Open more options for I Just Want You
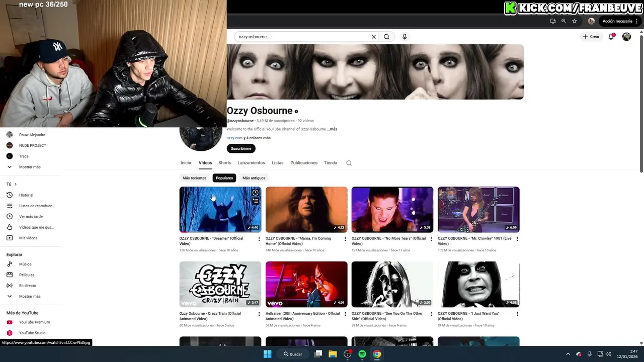The height and width of the screenshot is (362, 644). (x=517, y=314)
